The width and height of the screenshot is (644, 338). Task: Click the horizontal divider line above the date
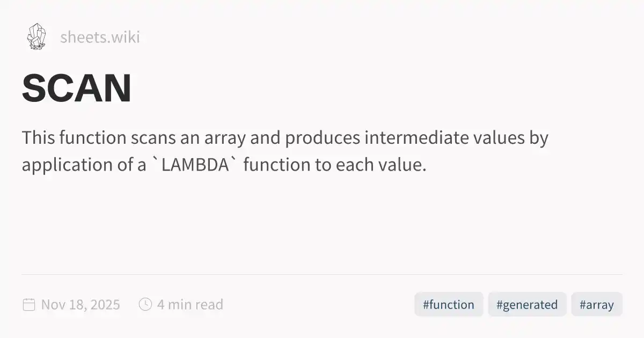pyautogui.click(x=322, y=274)
